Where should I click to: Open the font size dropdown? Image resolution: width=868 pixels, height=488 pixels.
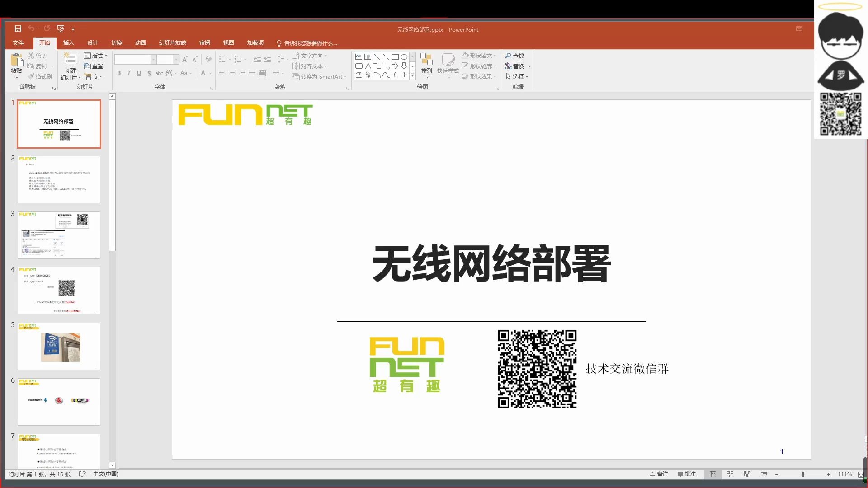pos(175,59)
